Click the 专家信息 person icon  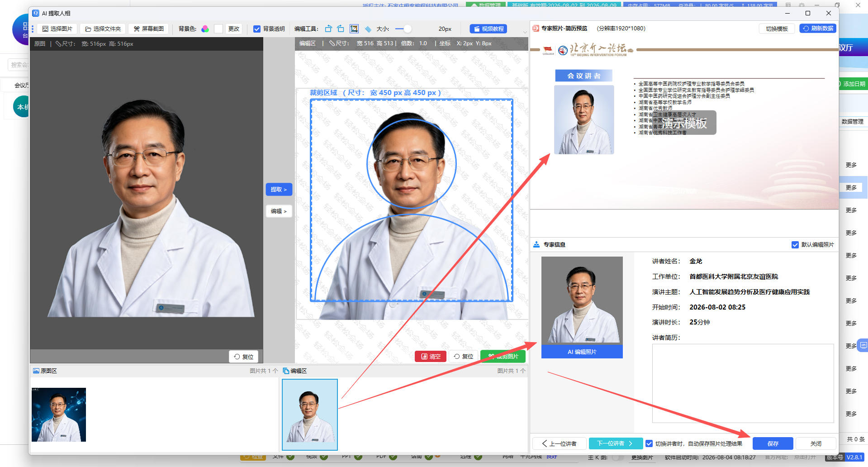pos(536,244)
